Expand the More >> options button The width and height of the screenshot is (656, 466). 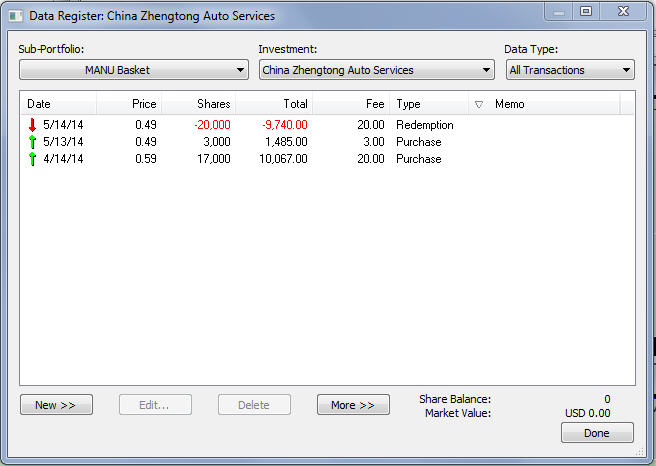[353, 405]
